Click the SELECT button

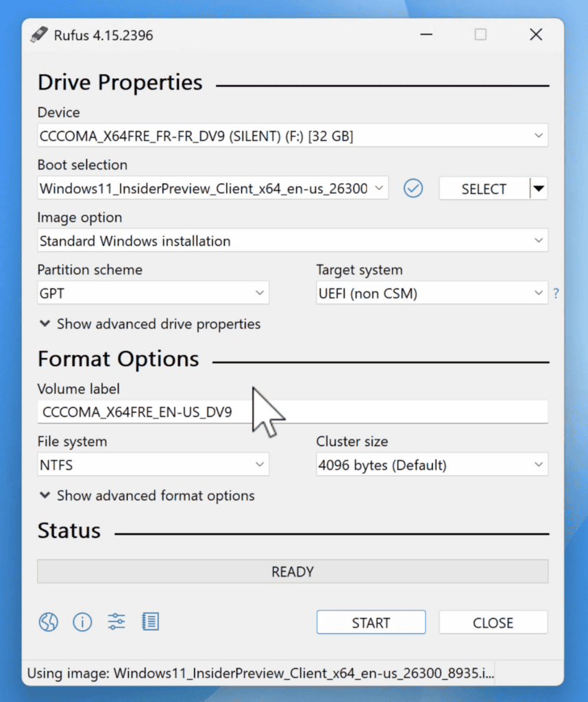tap(485, 189)
